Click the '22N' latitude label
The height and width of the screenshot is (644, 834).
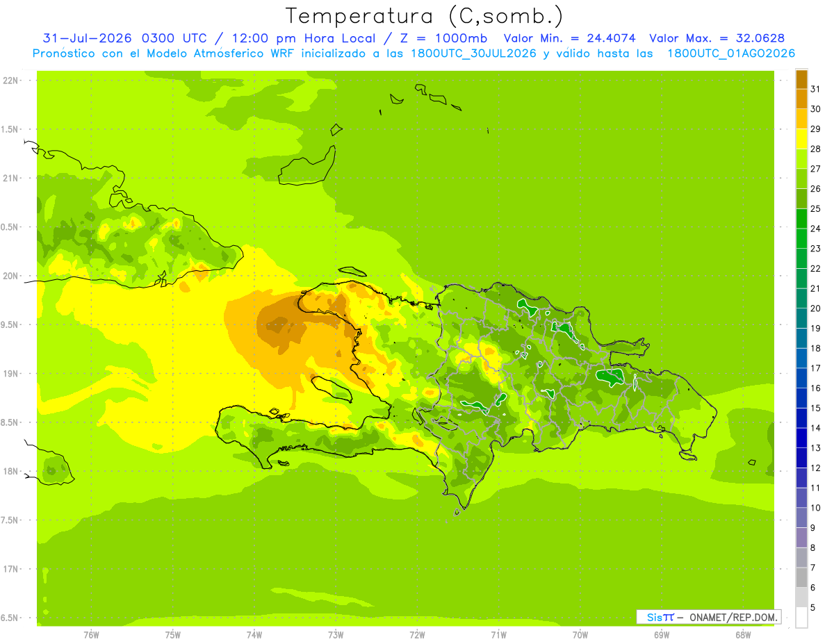(10, 81)
